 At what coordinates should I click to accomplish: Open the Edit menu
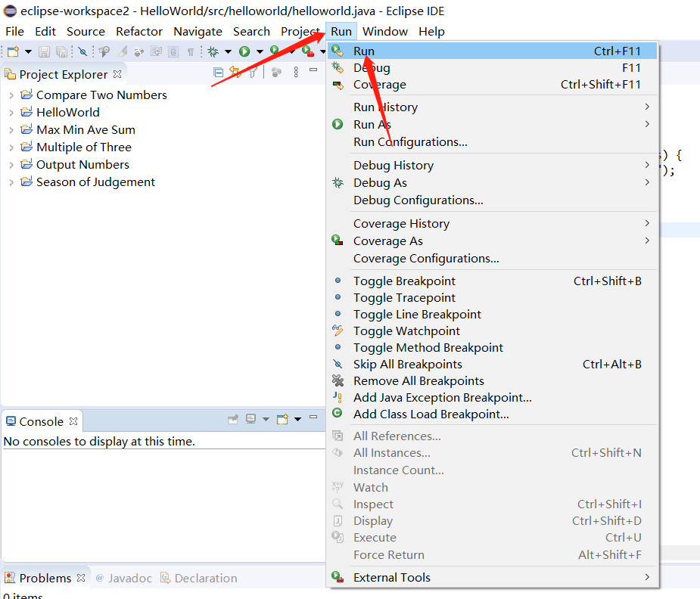[x=45, y=32]
